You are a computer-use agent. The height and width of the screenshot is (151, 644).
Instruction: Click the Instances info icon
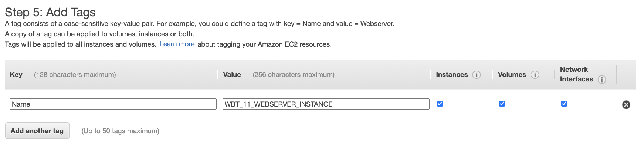(x=477, y=75)
